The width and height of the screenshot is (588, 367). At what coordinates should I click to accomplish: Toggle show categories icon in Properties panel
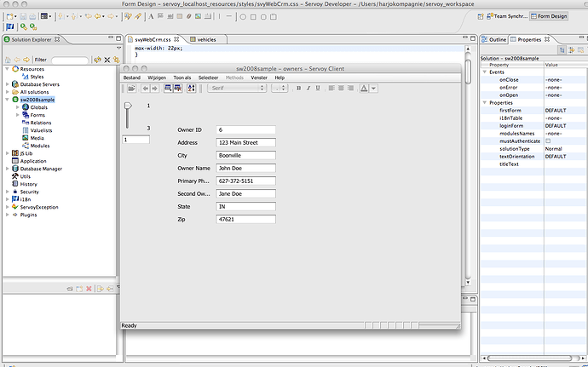562,50
